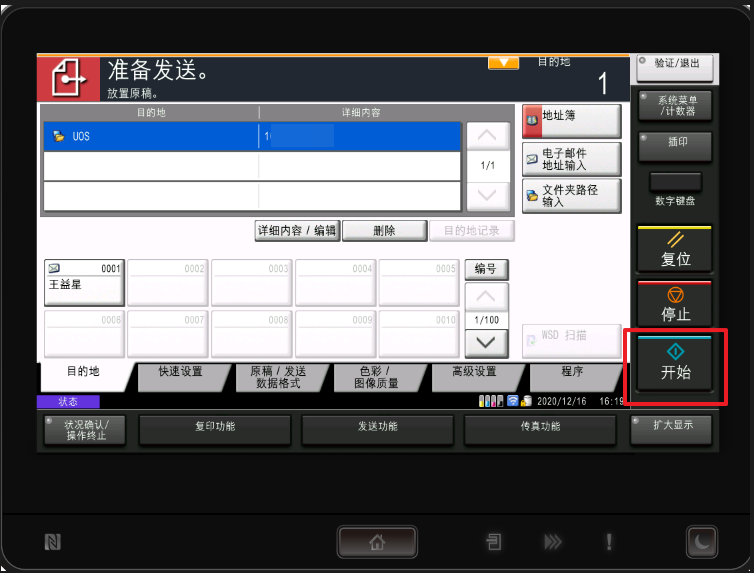Switch to Advanced Setup (高级设置) tab
This screenshot has height=573, width=754.
click(x=475, y=377)
